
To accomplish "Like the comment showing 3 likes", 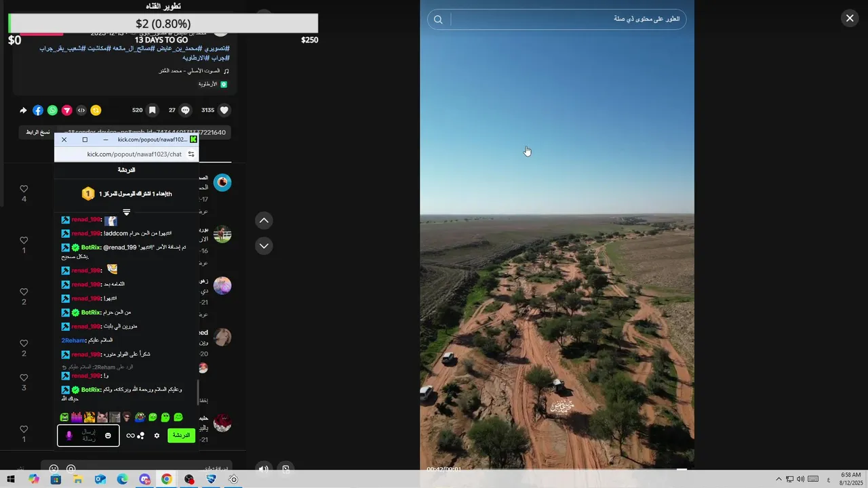I will click(x=24, y=378).
